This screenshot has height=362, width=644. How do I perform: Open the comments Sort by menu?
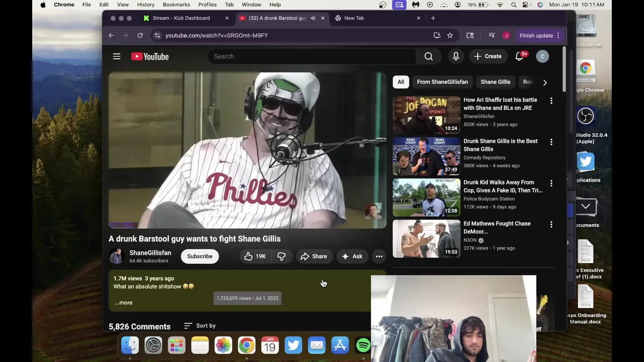coord(200,326)
